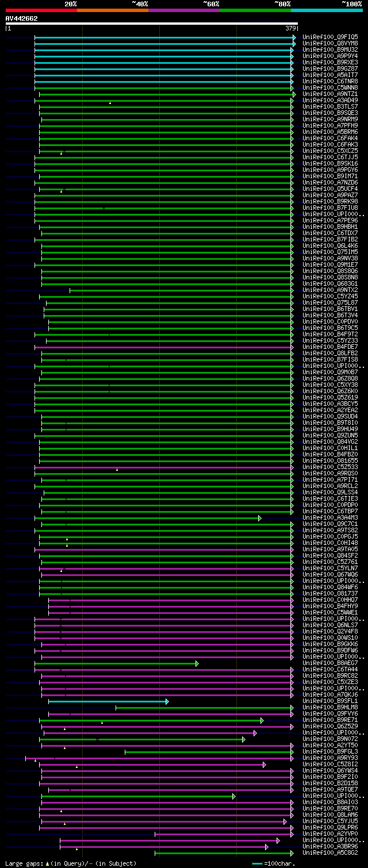
Task: Click the purple ~60% legend segment
Action: 184,10
